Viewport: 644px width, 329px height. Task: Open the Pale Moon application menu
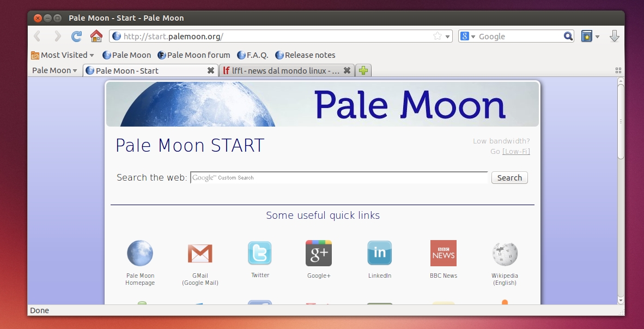pos(54,70)
